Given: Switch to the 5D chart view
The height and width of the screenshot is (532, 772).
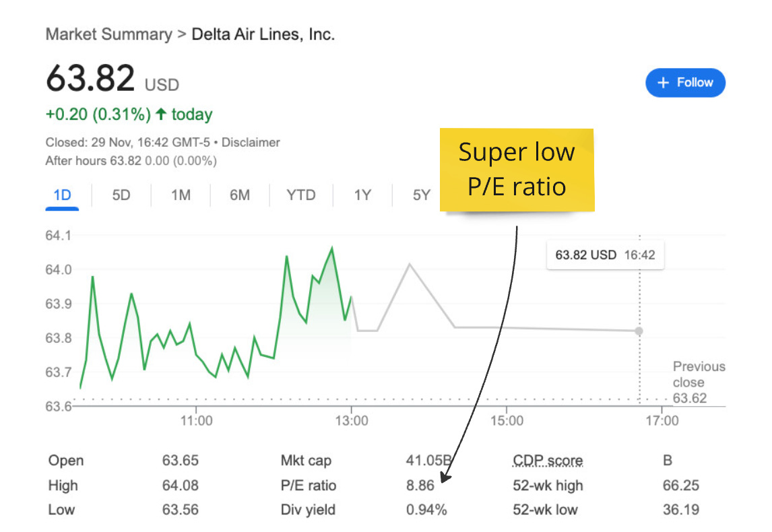Looking at the screenshot, I should click(x=121, y=195).
